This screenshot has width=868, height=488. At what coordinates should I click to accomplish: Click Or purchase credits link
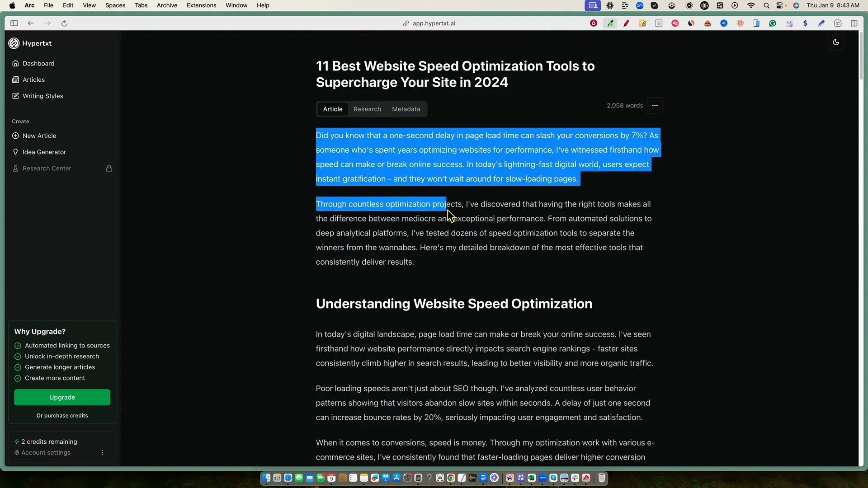coord(62,415)
